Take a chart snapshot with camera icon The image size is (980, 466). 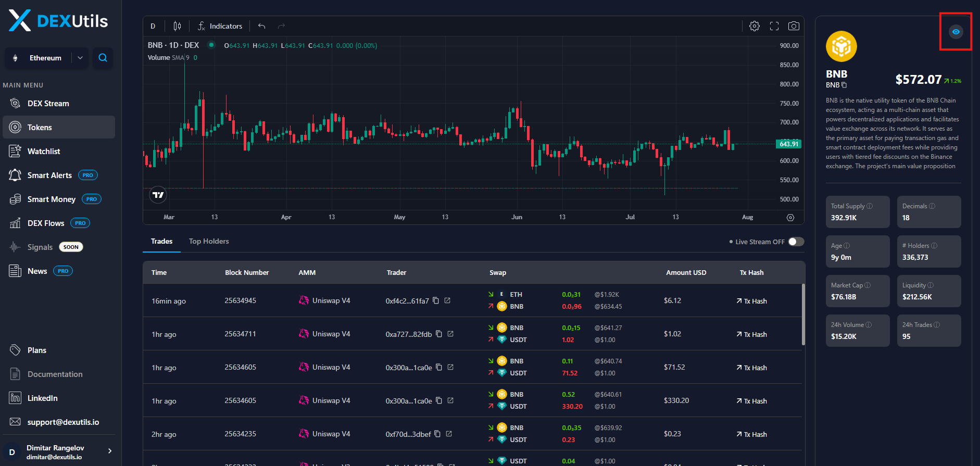[794, 26]
